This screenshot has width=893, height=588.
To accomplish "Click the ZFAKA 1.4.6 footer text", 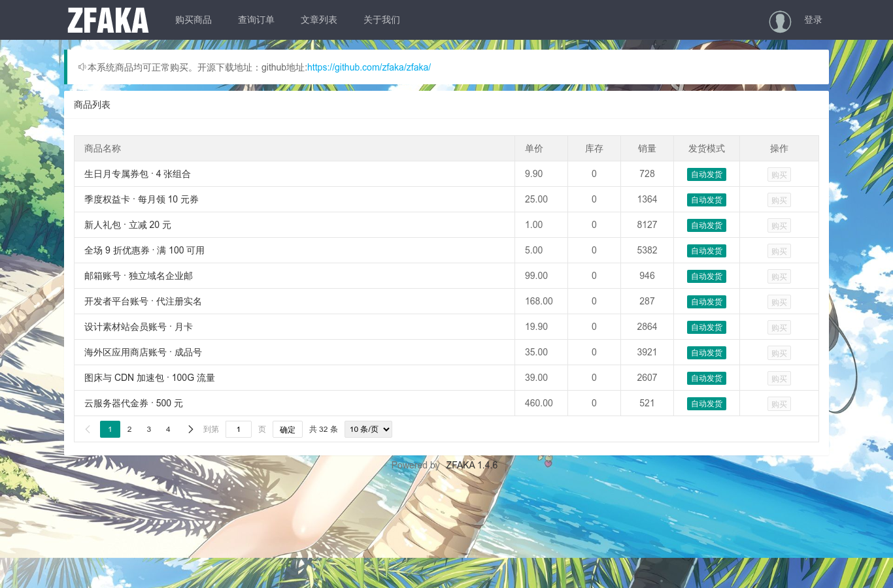I will coord(472,465).
